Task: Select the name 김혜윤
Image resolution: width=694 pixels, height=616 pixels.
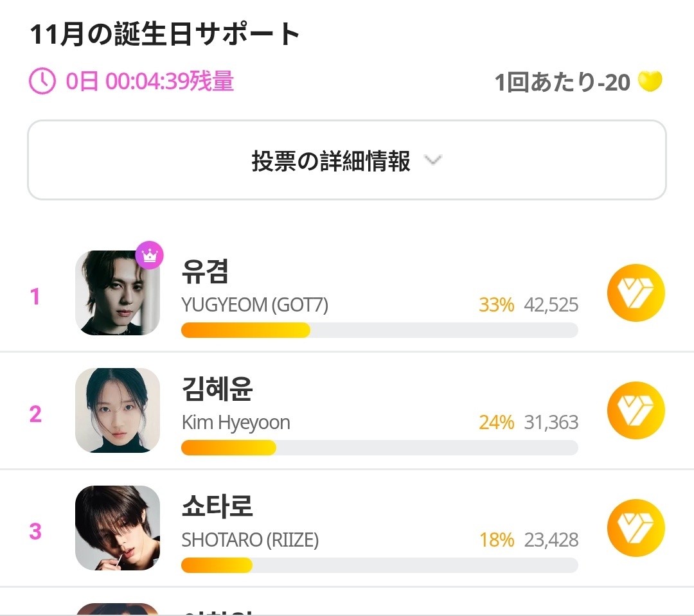Action: tap(217, 389)
